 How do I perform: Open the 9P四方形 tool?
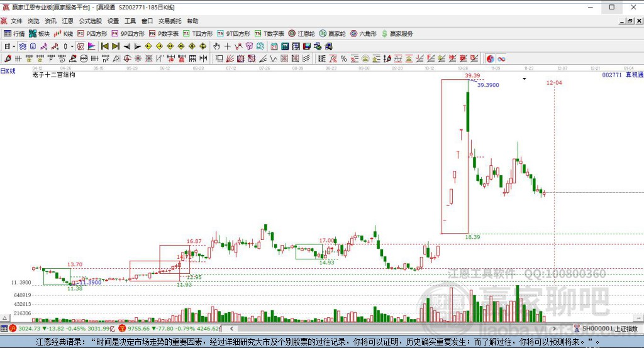(x=128, y=34)
